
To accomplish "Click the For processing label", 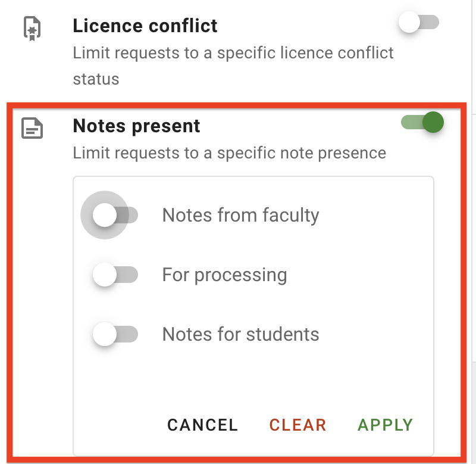I will tap(224, 275).
